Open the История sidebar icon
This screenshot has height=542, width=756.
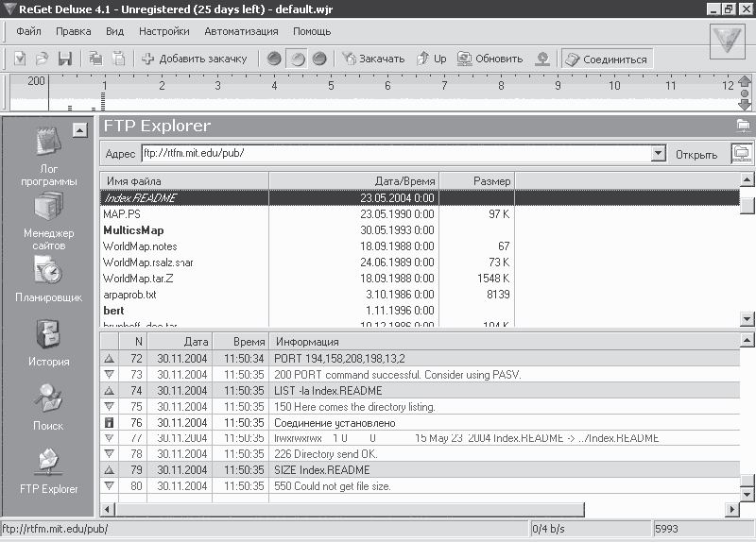pos(48,335)
